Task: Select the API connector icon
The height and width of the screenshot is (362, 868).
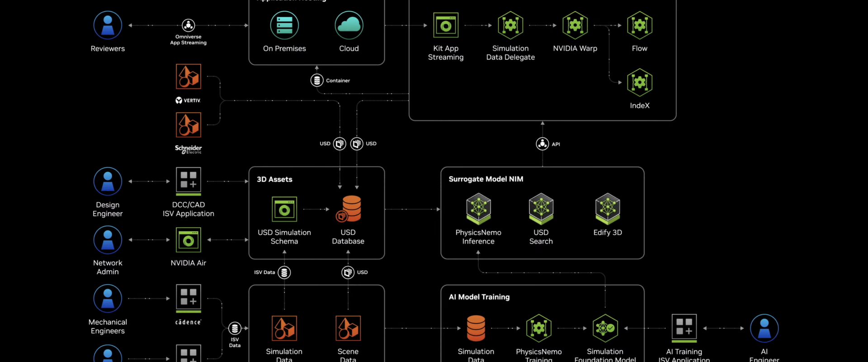Action: coord(542,144)
